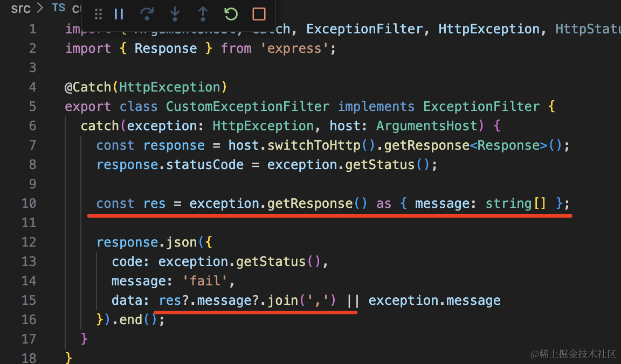Image resolution: width=621 pixels, height=364 pixels.
Task: Click the join method on line 15
Action: [282, 300]
